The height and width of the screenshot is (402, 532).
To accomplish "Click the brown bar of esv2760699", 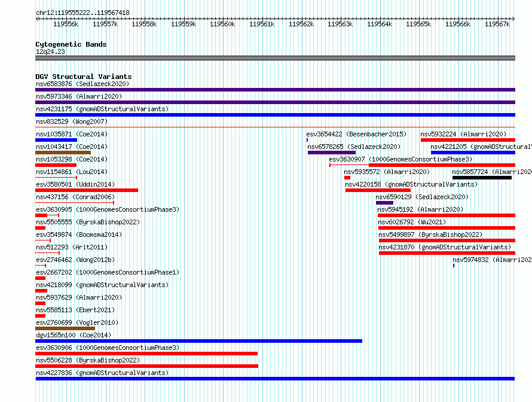I will 65,328.
